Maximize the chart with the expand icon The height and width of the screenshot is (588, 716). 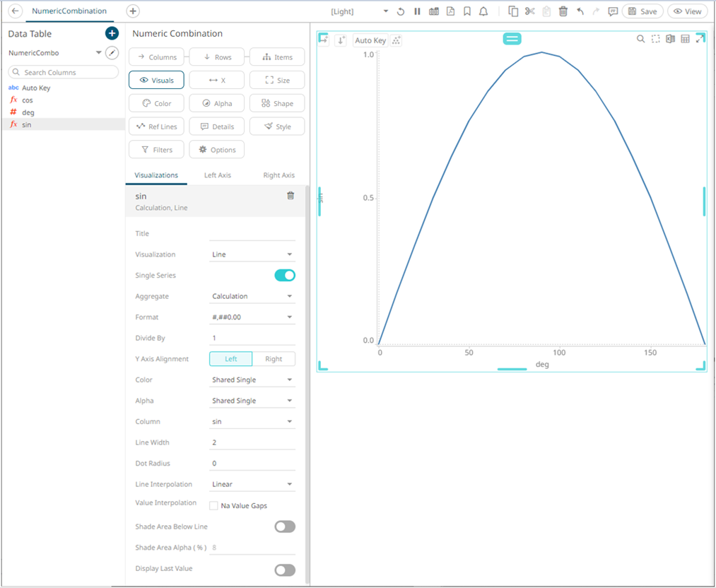pos(700,39)
